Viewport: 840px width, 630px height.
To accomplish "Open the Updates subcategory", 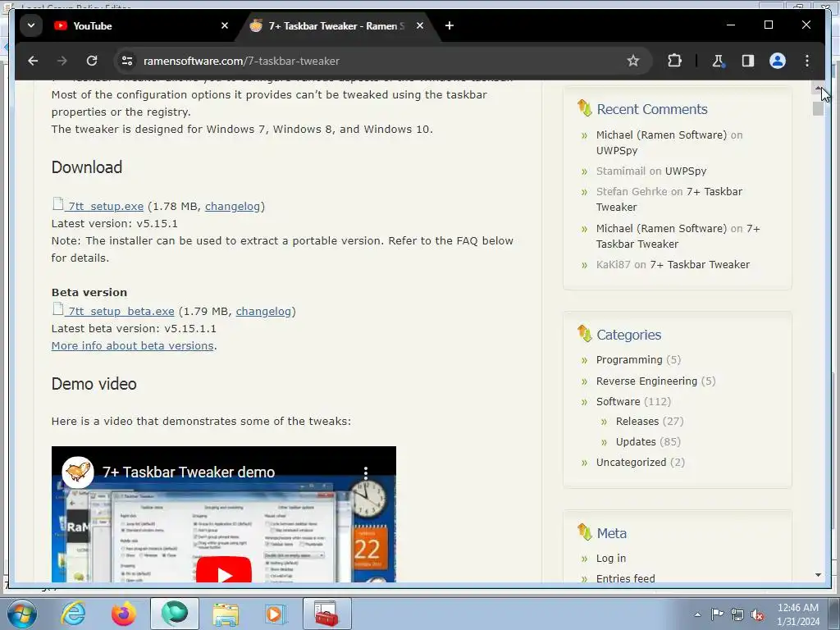I will 636,442.
